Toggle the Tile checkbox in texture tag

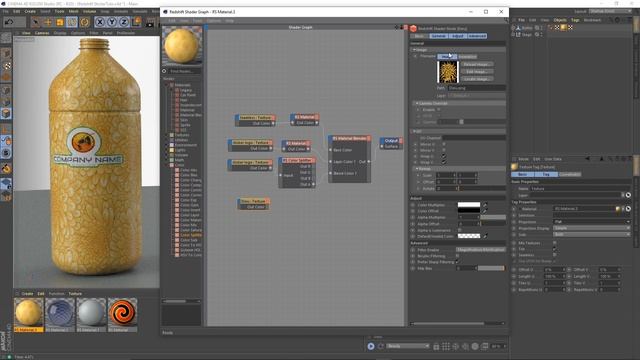tap(555, 249)
